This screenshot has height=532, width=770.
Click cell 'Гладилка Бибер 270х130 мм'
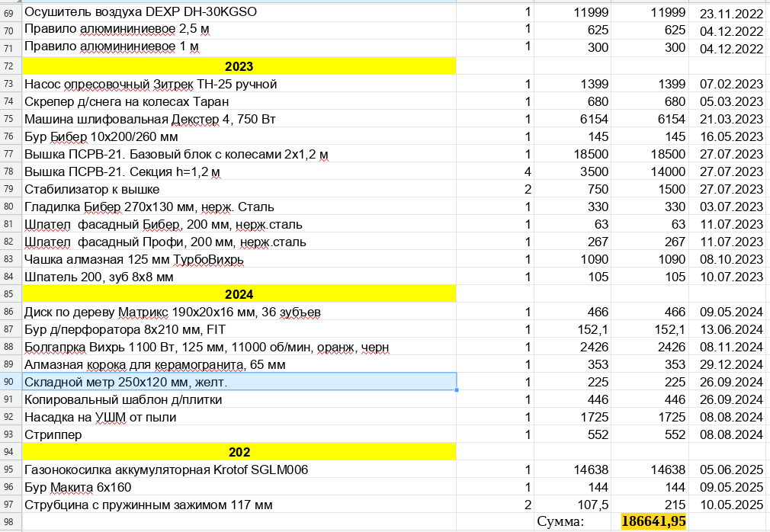click(x=239, y=207)
